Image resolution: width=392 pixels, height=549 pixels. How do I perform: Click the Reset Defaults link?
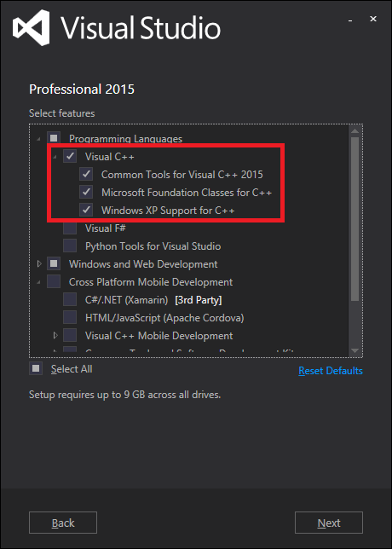click(x=331, y=371)
